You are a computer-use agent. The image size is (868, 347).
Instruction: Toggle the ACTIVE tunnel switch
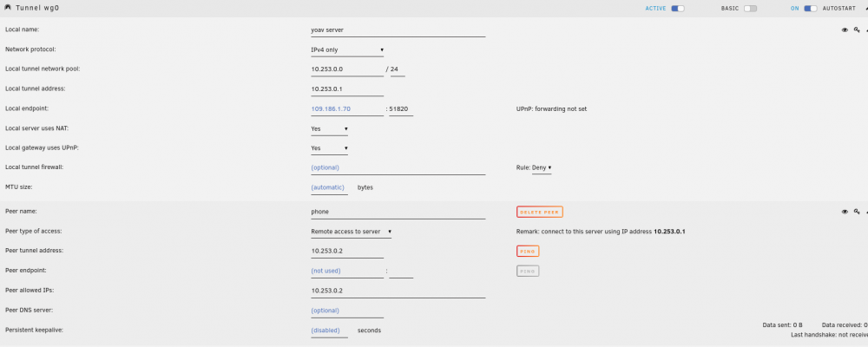click(x=678, y=9)
